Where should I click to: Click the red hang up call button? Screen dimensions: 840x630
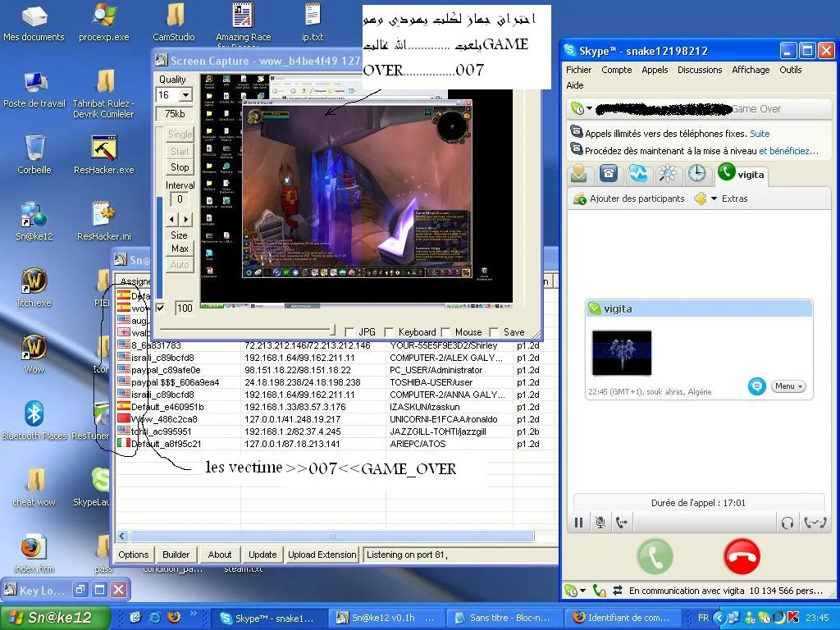point(742,557)
